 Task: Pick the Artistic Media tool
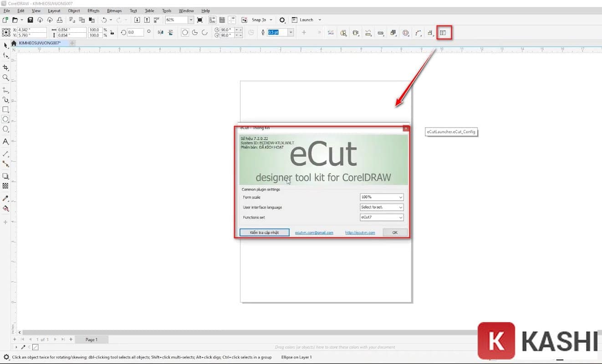tap(5, 100)
